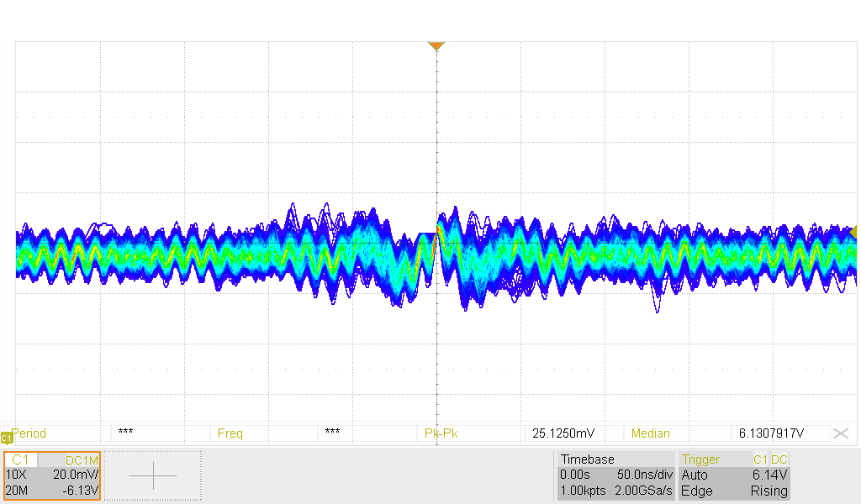Add a new channel with the plus box
This screenshot has height=504, width=861.
tap(152, 475)
